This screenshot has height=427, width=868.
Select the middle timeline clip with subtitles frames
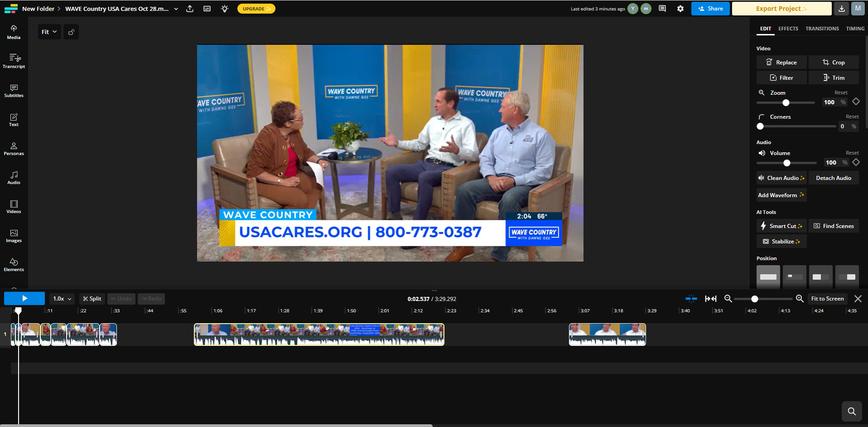pyautogui.click(x=319, y=335)
